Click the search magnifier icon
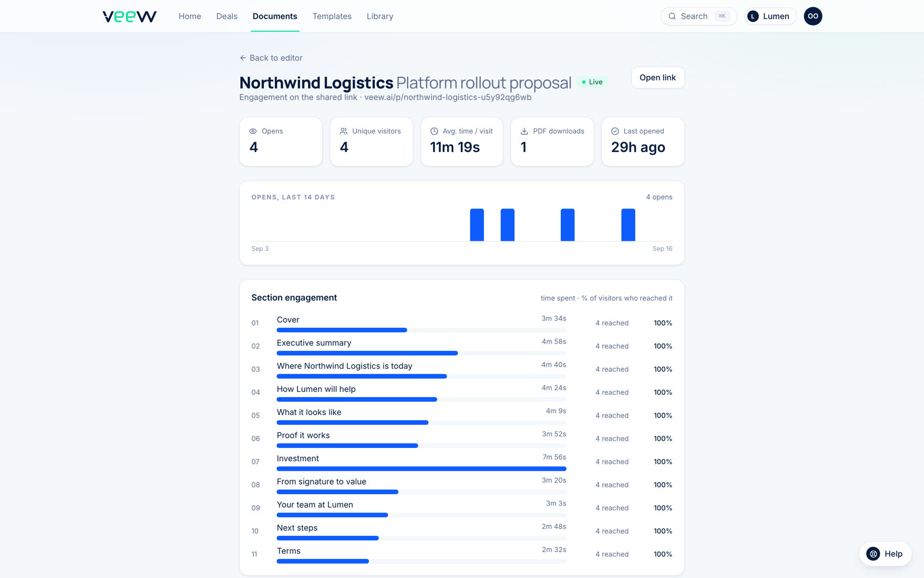The height and width of the screenshot is (578, 924). click(672, 16)
